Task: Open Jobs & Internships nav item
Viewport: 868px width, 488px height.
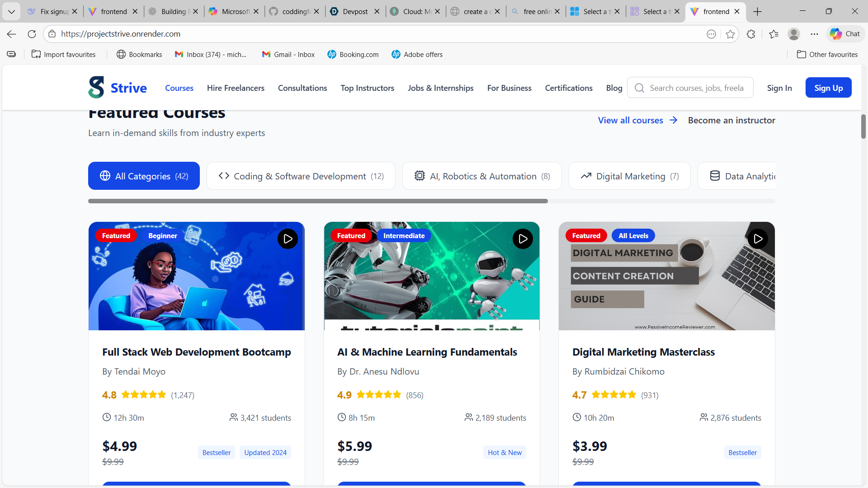Action: pyautogui.click(x=440, y=88)
